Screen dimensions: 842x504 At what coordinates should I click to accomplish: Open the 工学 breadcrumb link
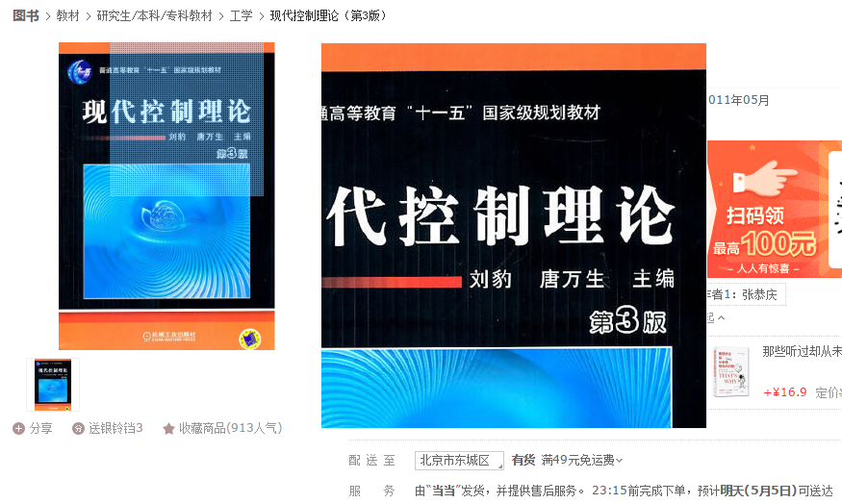242,15
